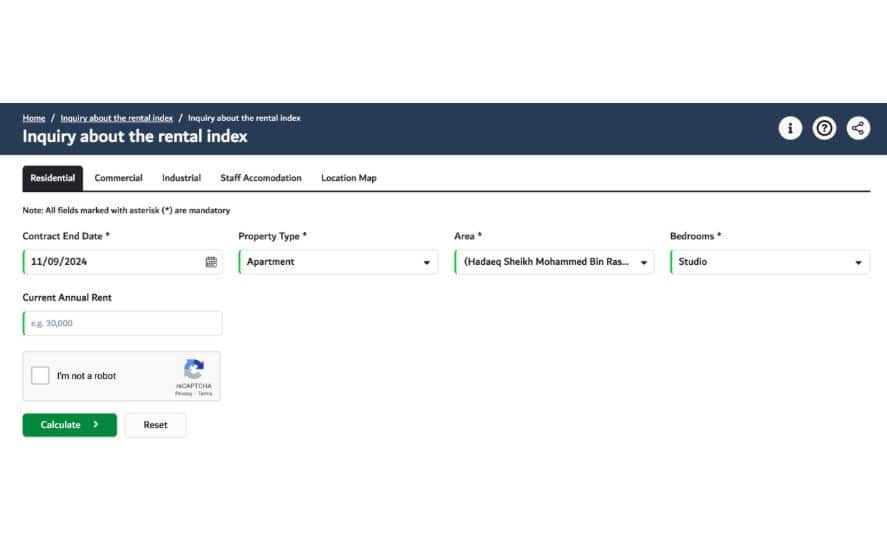Open Inquiry about the rental index breadcrumb link

click(x=116, y=118)
